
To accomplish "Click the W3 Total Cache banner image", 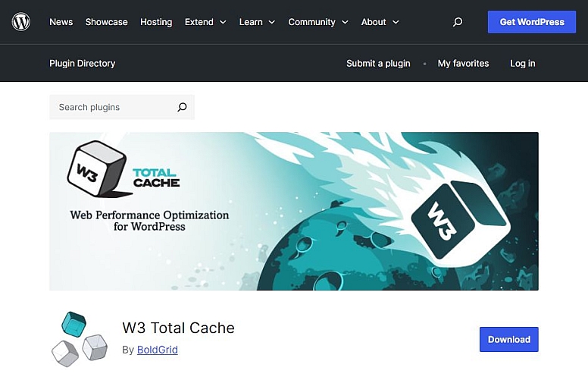I will [294, 211].
